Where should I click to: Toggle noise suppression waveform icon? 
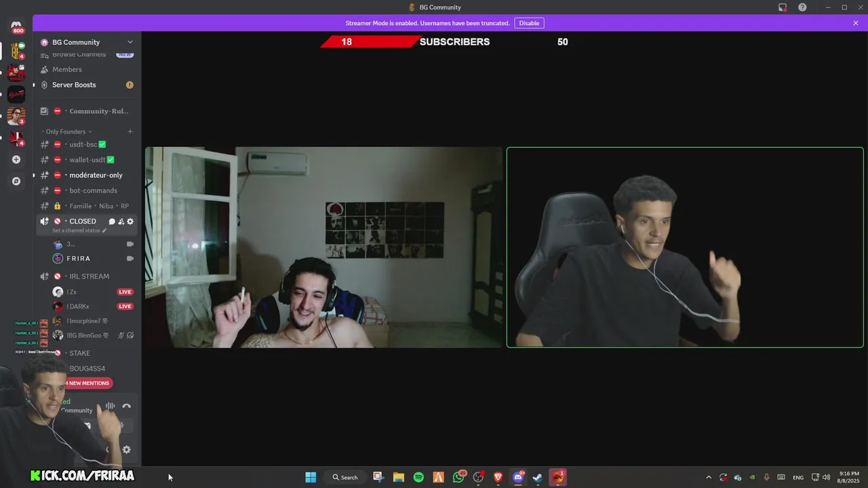click(110, 406)
